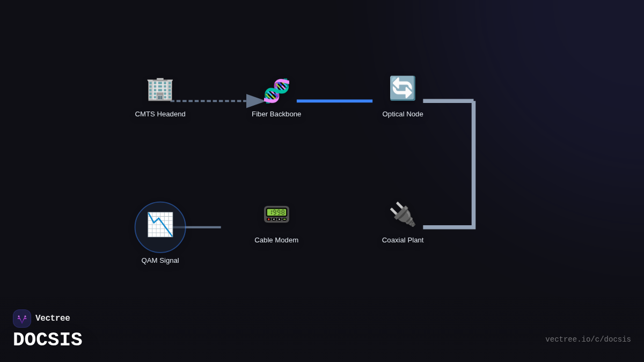This screenshot has height=362, width=644.
Task: Open the vectree.io/c/docsis link
Action: [x=588, y=339]
